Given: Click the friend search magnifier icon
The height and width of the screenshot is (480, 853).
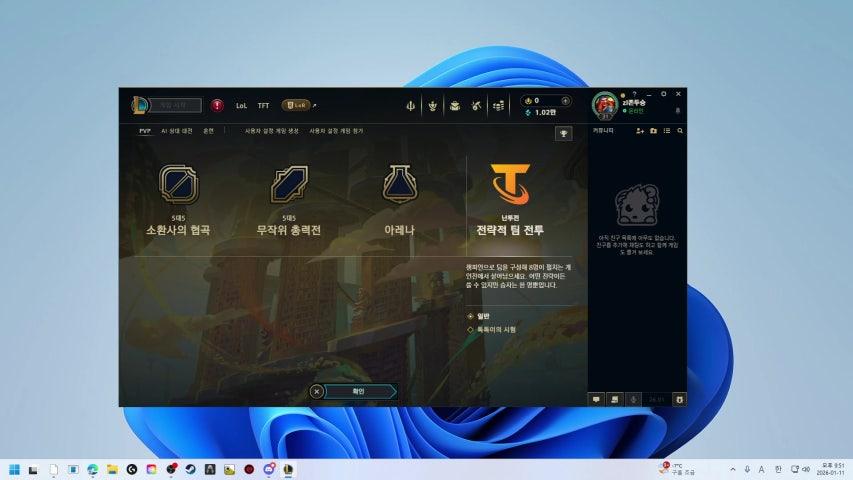Looking at the screenshot, I should click(680, 131).
